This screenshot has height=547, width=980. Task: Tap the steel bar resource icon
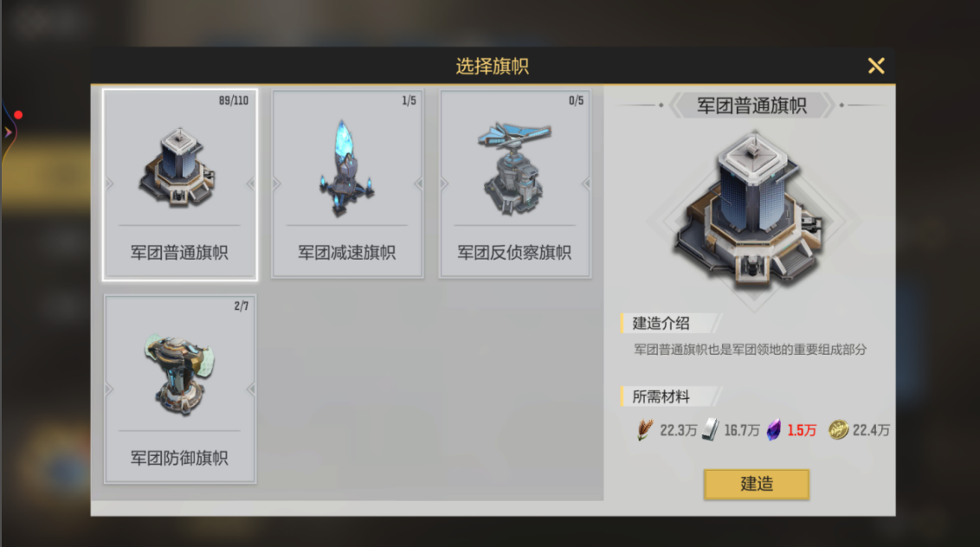[710, 430]
